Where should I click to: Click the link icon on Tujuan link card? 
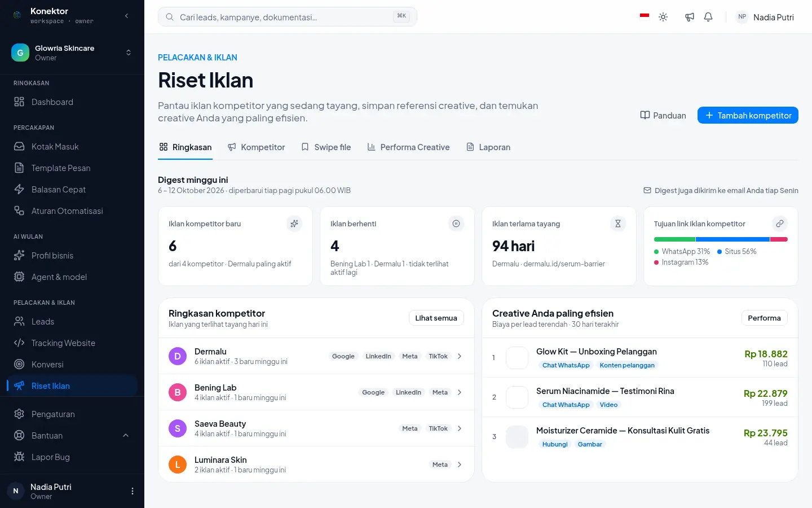(x=780, y=224)
